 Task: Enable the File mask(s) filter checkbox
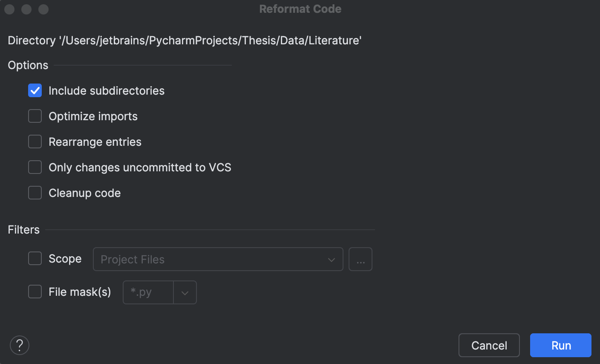click(x=35, y=292)
